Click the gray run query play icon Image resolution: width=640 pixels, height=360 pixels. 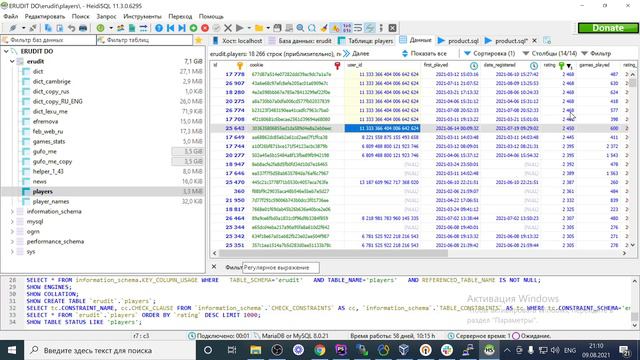coord(240,28)
